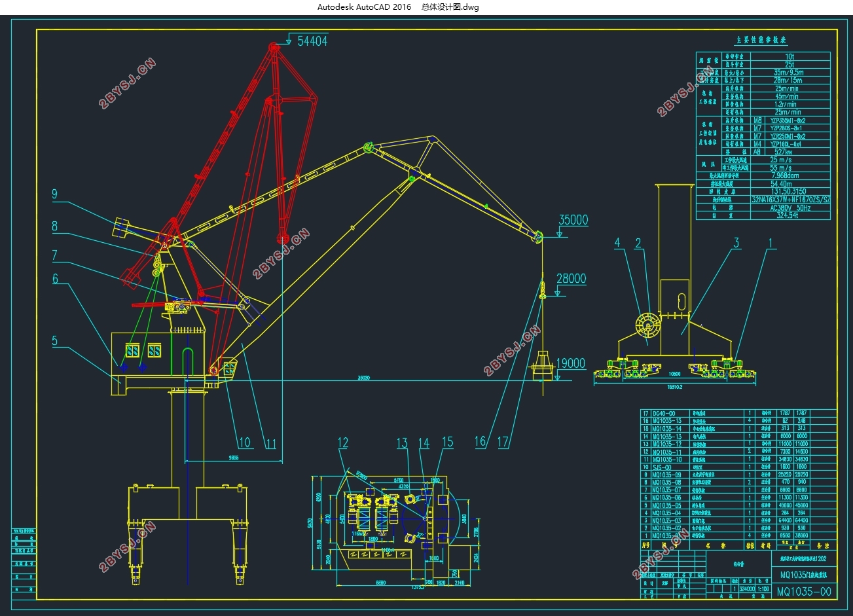
Task: Select the 28000 elevation label
Action: [x=572, y=279]
